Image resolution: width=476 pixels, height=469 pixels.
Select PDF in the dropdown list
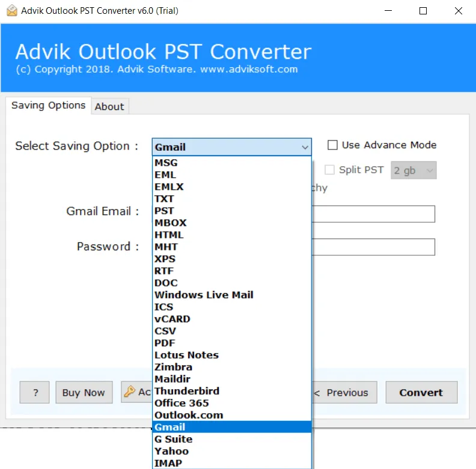pos(232,343)
